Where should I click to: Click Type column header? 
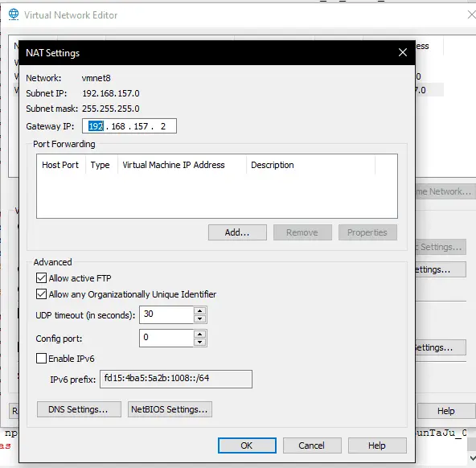(101, 165)
